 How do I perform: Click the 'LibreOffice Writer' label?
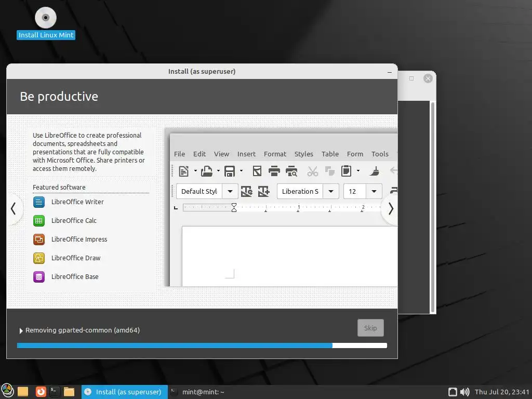tap(77, 202)
